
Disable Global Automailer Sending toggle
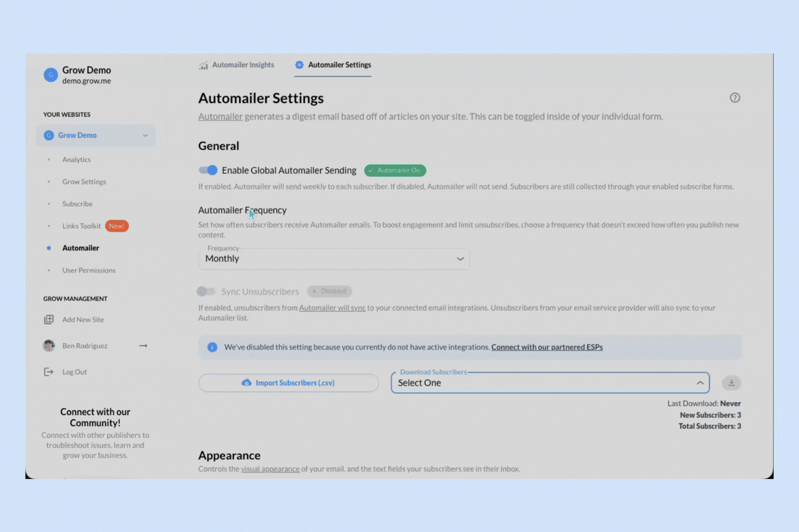208,170
